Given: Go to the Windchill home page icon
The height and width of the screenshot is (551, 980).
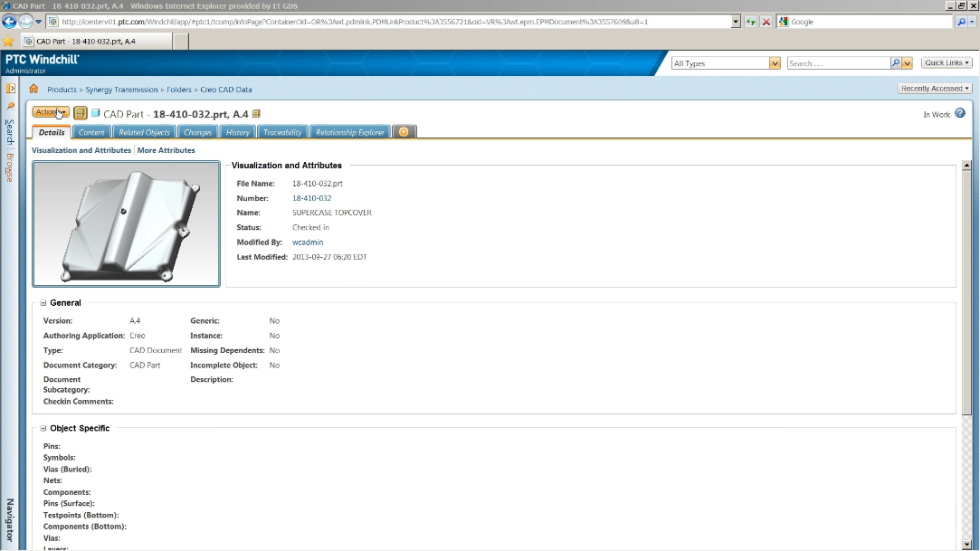Looking at the screenshot, I should point(33,89).
